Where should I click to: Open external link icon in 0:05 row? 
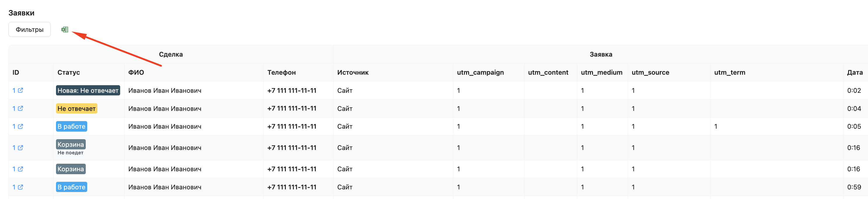pyautogui.click(x=20, y=126)
